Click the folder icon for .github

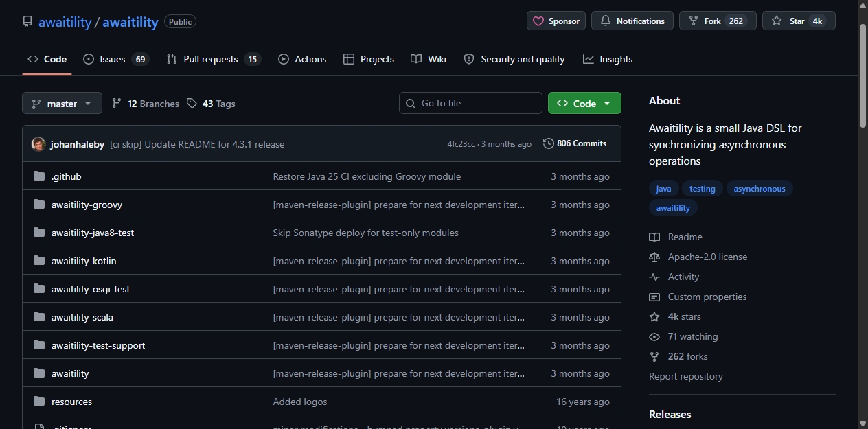point(39,176)
